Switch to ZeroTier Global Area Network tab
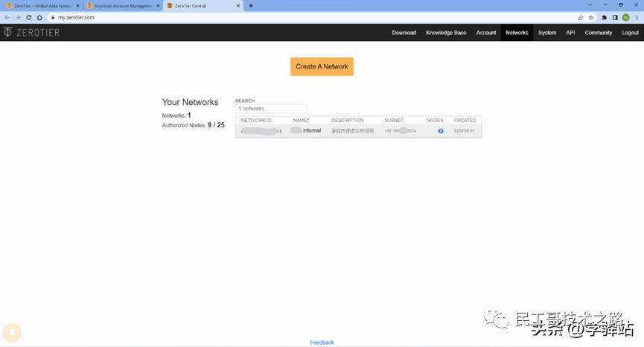644x347 pixels. pos(42,6)
